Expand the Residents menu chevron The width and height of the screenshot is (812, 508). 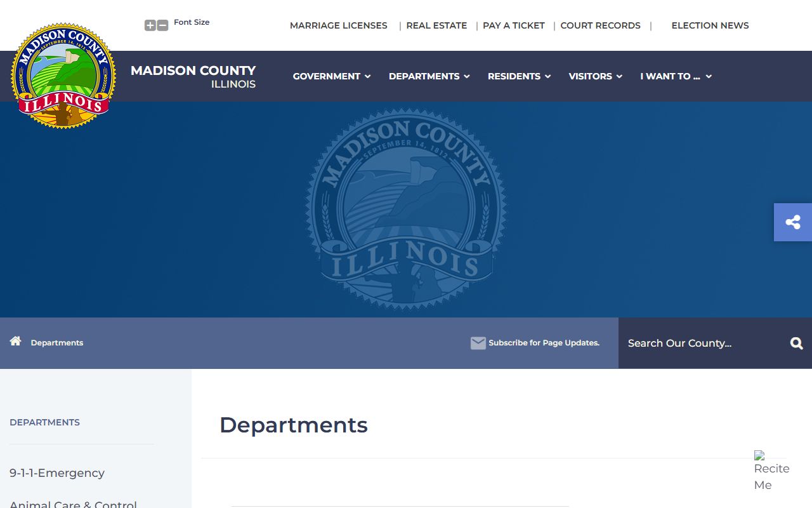coord(547,76)
